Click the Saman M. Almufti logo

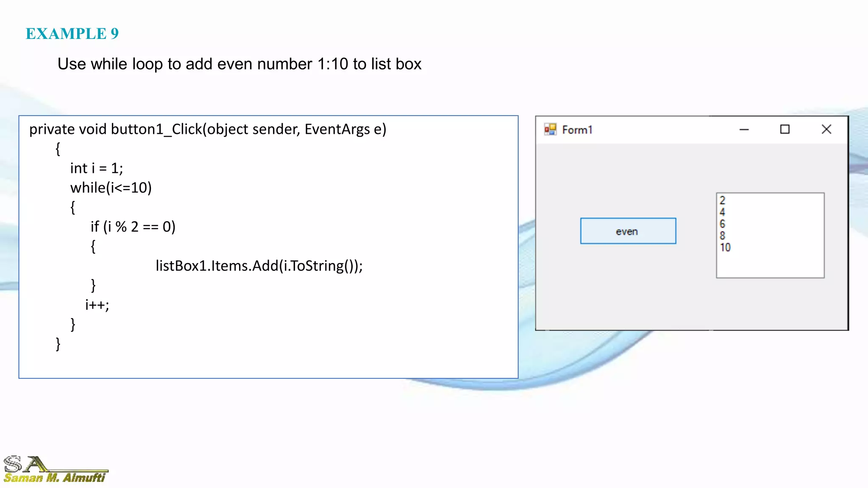(x=55, y=469)
